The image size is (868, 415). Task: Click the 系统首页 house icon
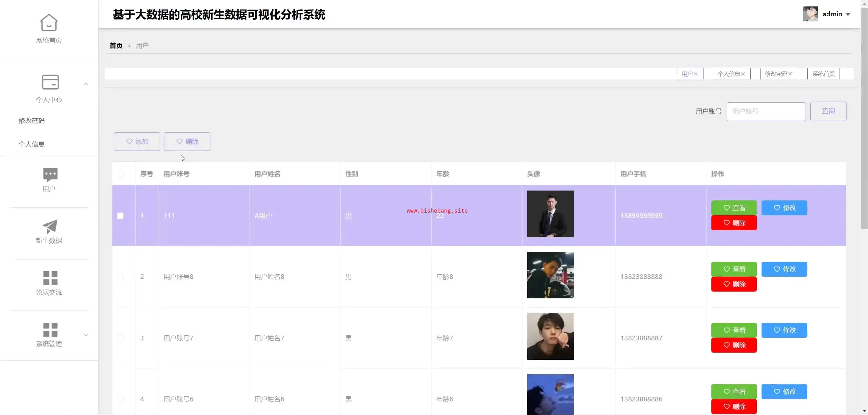49,22
